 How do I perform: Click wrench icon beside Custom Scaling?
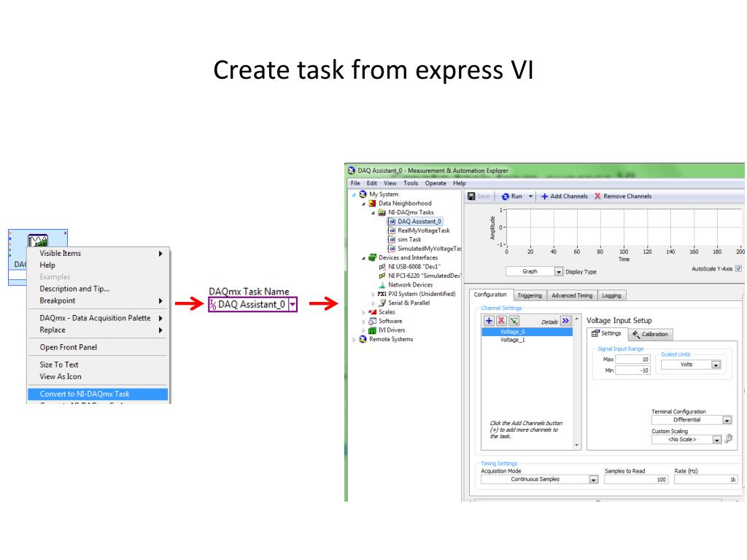point(729,438)
